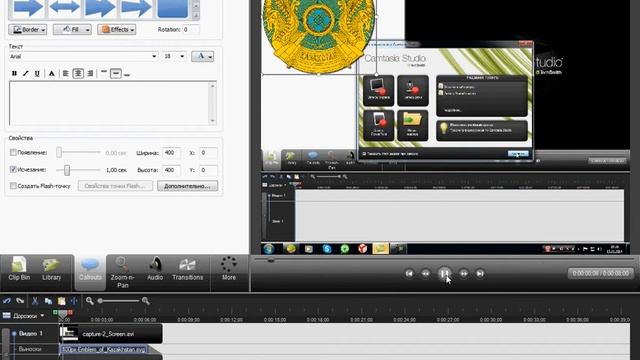Image resolution: width=640 pixels, height=360 pixels.
Task: Expand the font size 18 dropdown
Action: [182, 56]
